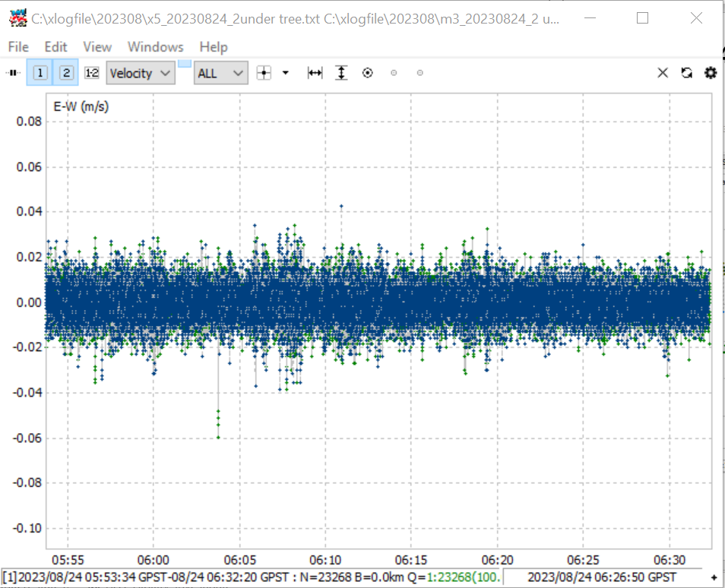Expand the small arrow next to crosshair
The image size is (725, 588).
tap(286, 73)
